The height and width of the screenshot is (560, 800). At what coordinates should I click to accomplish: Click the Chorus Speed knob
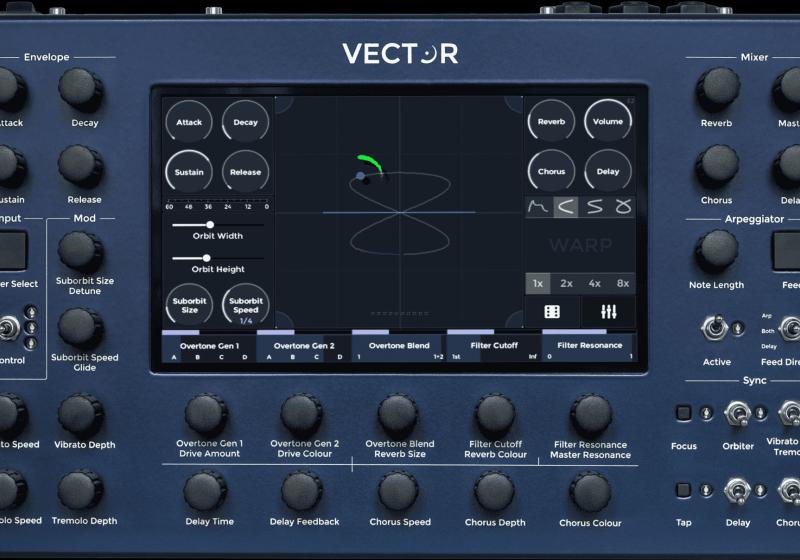pos(398,492)
